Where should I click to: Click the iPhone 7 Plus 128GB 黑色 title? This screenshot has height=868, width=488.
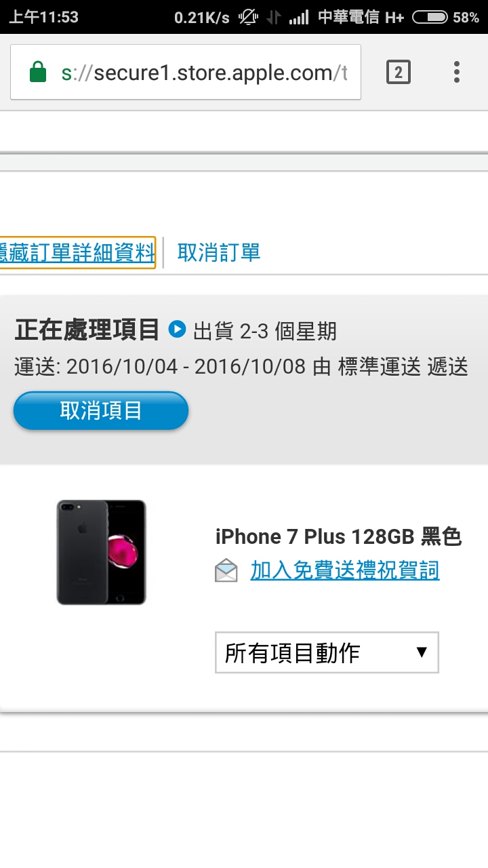(339, 536)
